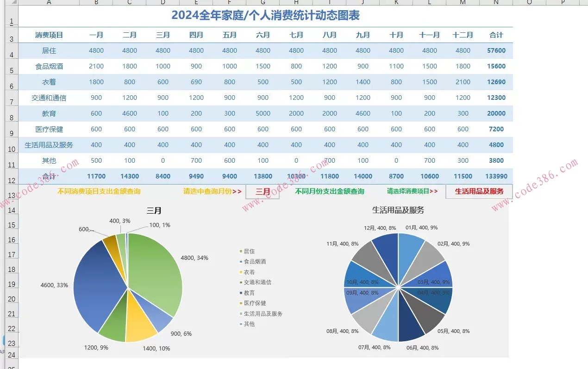Select the 六月 table header cell

[x=263, y=35]
